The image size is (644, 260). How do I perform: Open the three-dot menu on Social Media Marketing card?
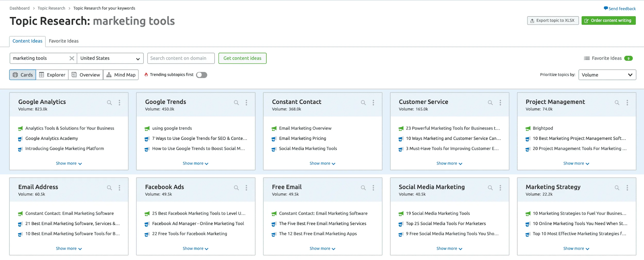click(500, 188)
